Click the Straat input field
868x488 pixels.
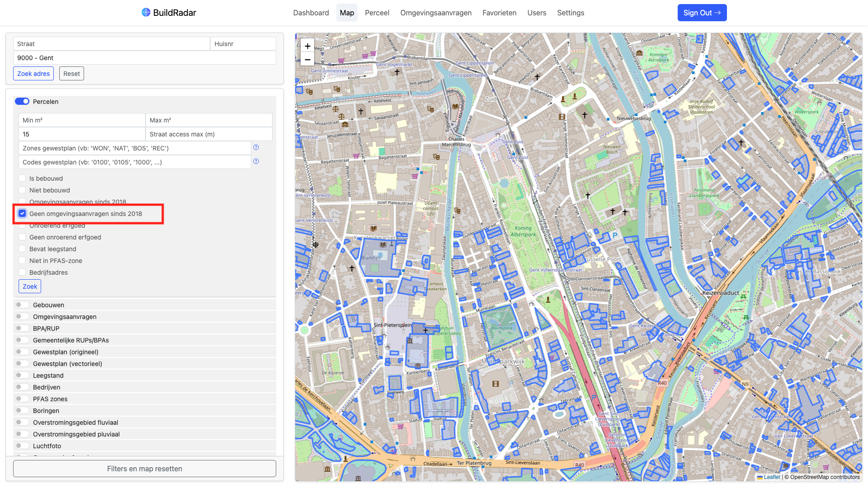(x=111, y=44)
